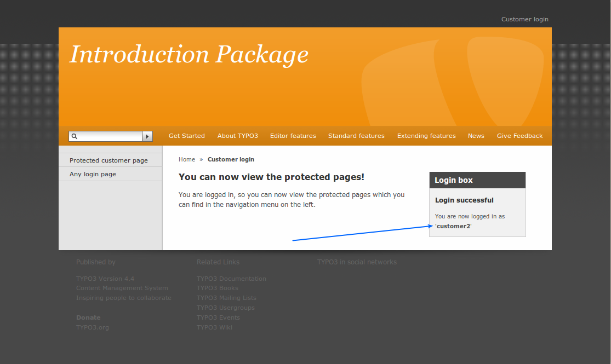The image size is (611, 364).
Task: Navigate to Extending features
Action: click(x=426, y=136)
